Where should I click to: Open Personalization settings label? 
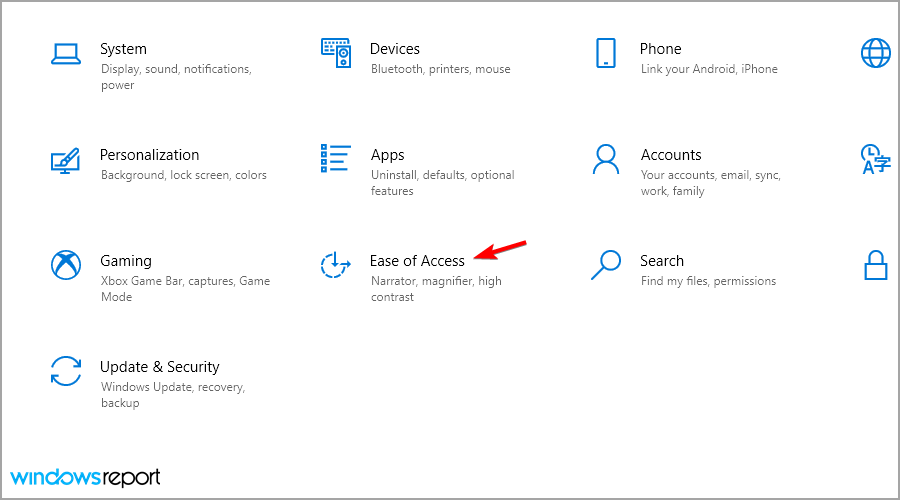point(149,155)
